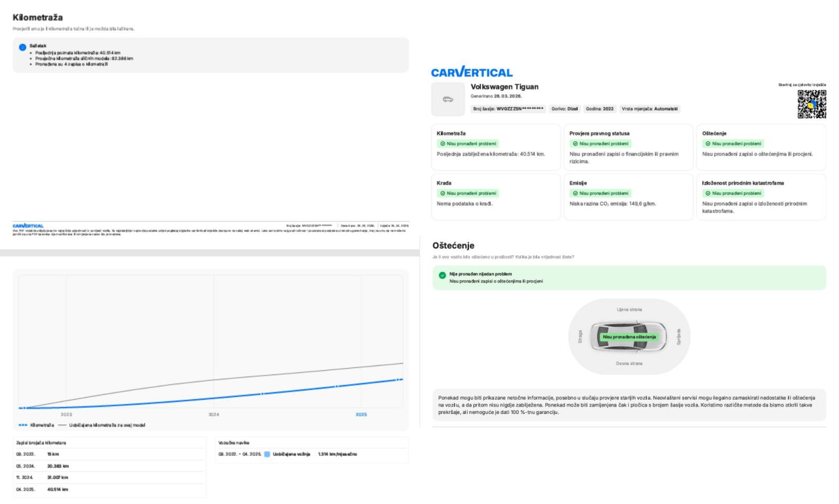The image size is (839, 504).
Task: Open the Izloženost prirodnim katastrofama card
Action: point(761,196)
